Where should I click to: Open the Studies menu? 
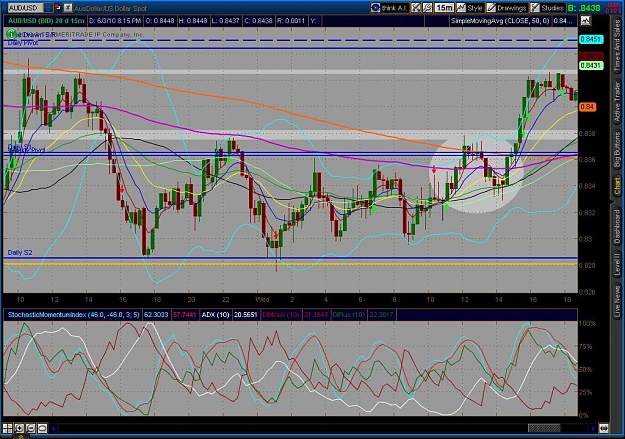pyautogui.click(x=548, y=8)
